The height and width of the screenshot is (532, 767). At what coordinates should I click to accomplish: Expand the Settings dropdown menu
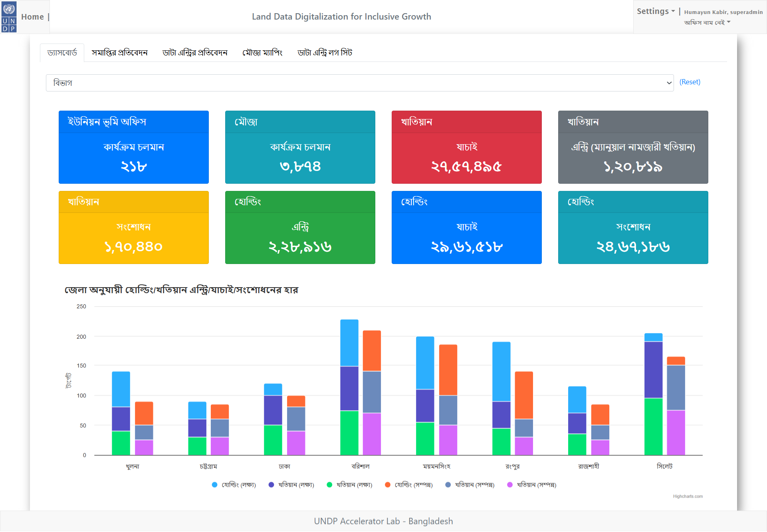(x=656, y=11)
